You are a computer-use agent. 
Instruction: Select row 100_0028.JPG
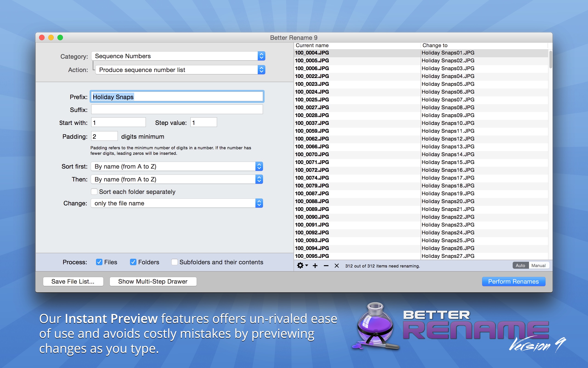[421, 115]
